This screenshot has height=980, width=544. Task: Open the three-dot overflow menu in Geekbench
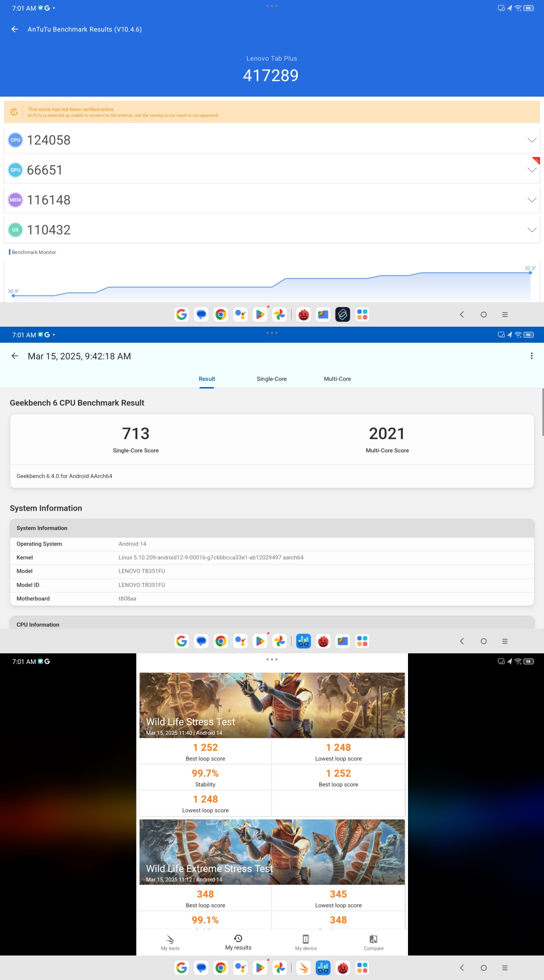[531, 356]
